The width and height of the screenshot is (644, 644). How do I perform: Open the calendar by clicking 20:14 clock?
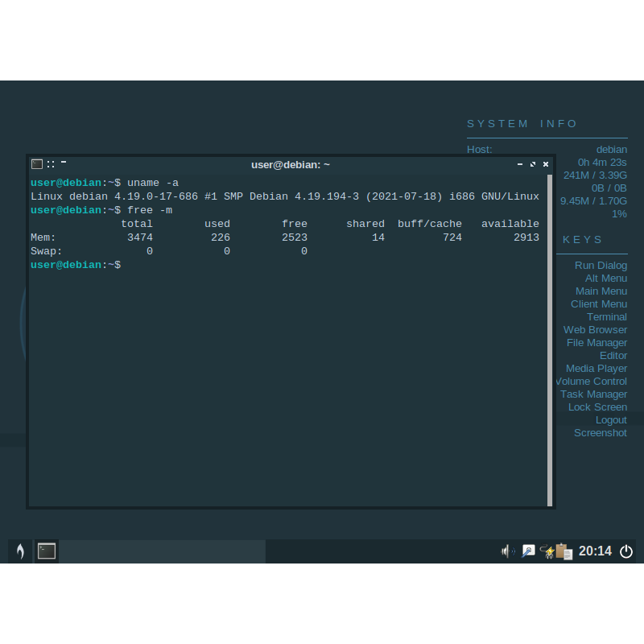pos(597,551)
